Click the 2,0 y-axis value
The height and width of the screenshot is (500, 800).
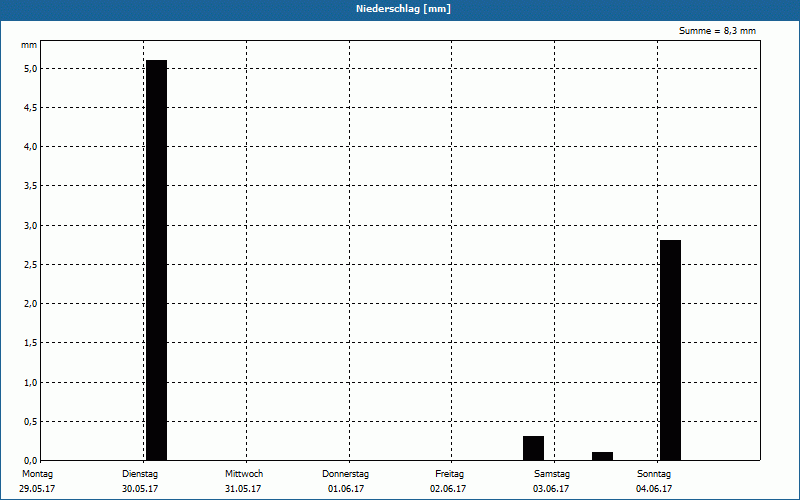30,304
